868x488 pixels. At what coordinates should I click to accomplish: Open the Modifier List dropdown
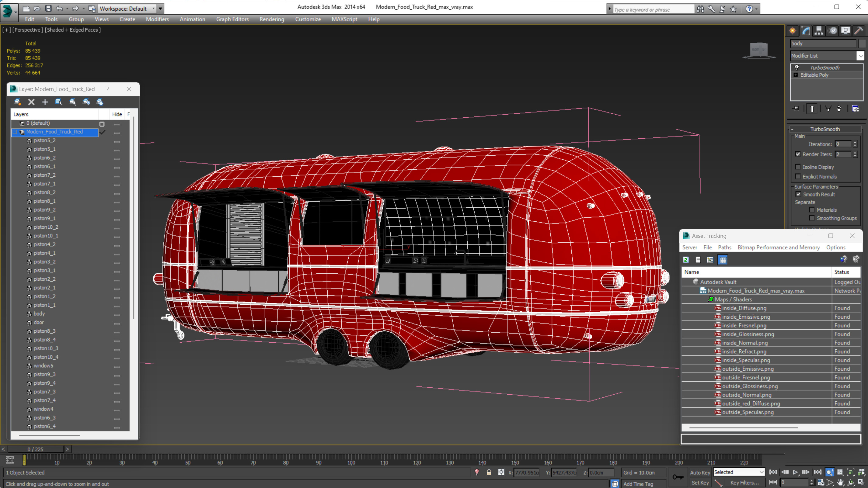[x=860, y=56]
